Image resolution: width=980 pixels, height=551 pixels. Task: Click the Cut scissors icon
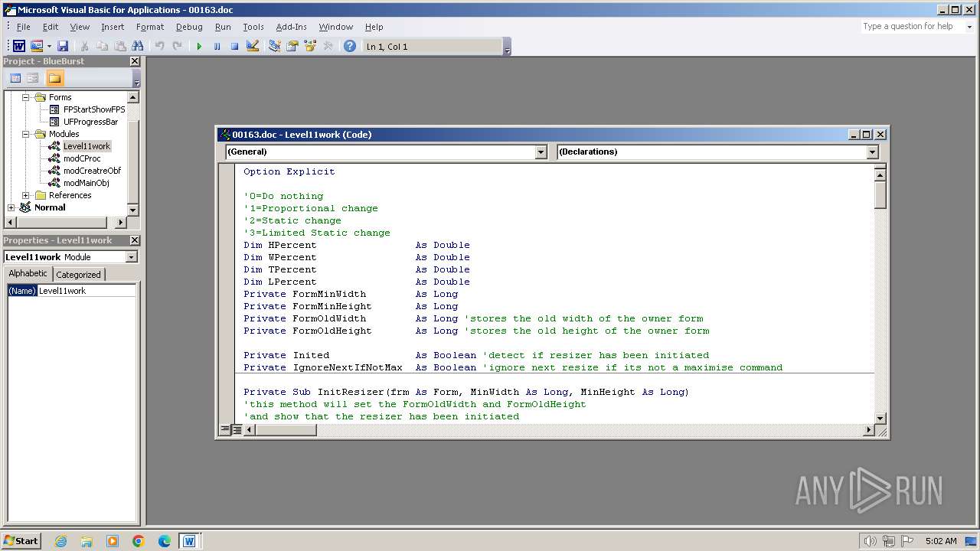coord(84,47)
